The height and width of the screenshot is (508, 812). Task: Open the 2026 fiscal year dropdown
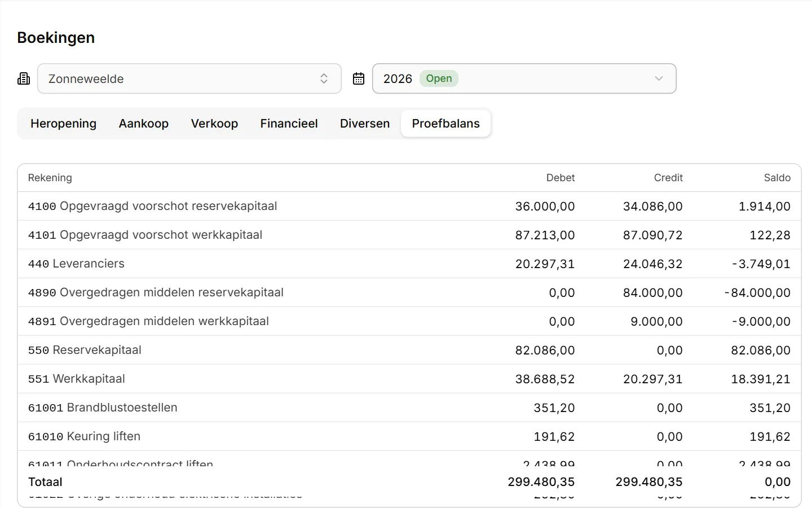pos(524,78)
